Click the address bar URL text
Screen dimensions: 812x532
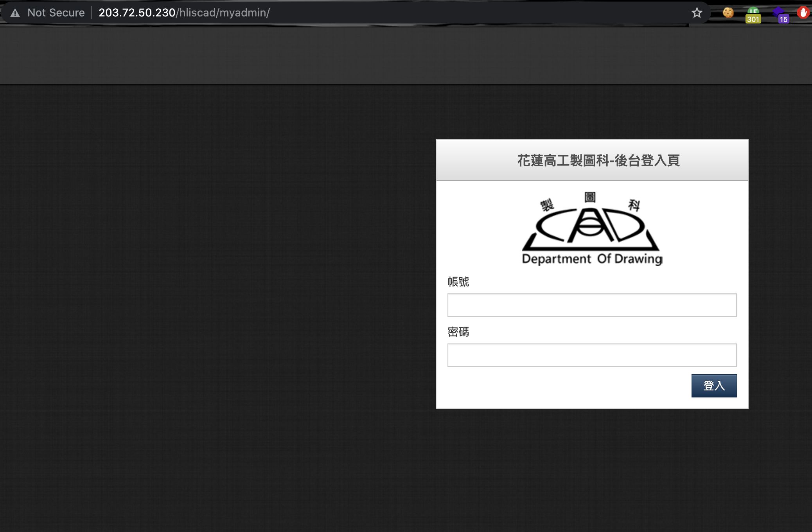click(184, 13)
